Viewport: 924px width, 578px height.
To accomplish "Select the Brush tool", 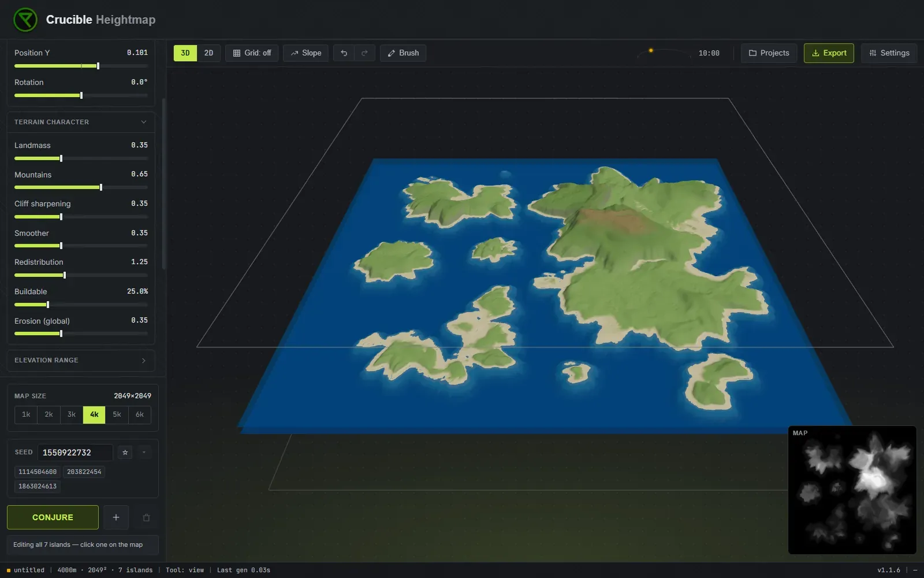I will coord(403,53).
